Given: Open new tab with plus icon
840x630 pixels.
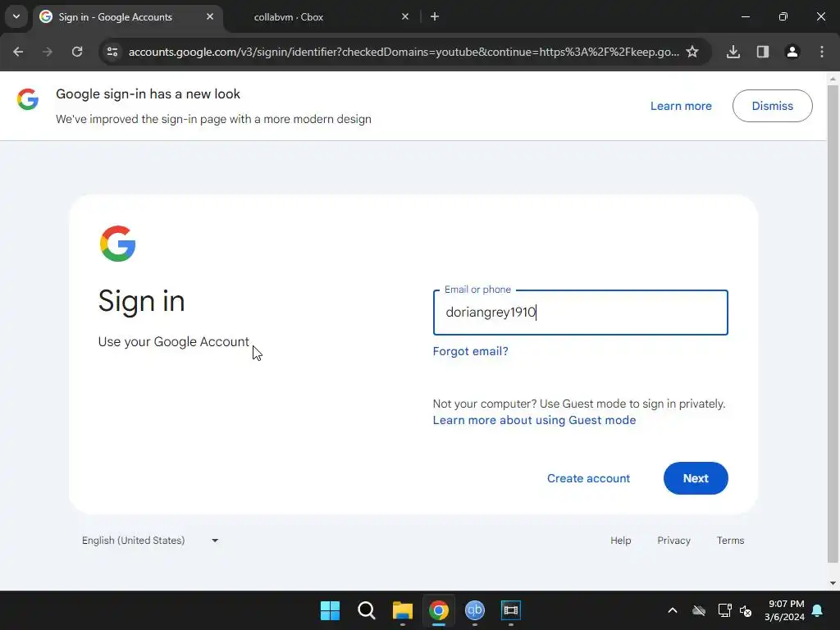Looking at the screenshot, I should click(435, 16).
